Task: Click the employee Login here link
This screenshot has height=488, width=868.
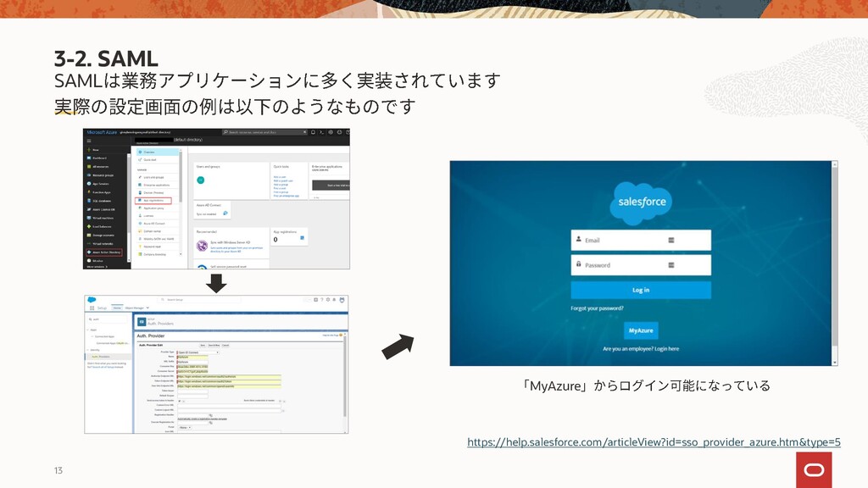Action: (666, 348)
